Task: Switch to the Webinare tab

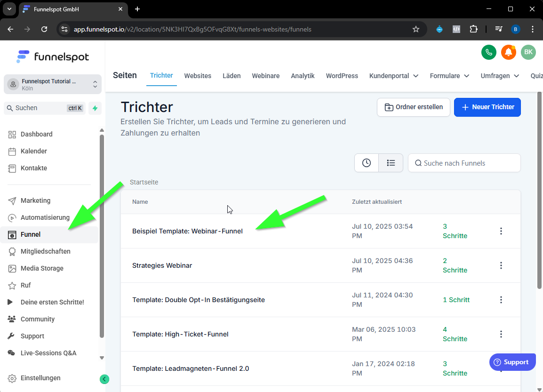Action: [265, 76]
